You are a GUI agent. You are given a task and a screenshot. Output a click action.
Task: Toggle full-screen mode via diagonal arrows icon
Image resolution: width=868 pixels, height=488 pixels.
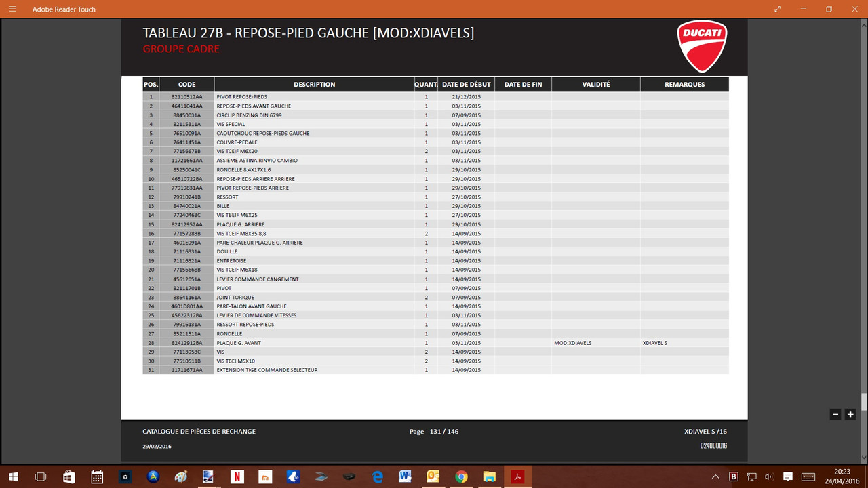(x=777, y=9)
